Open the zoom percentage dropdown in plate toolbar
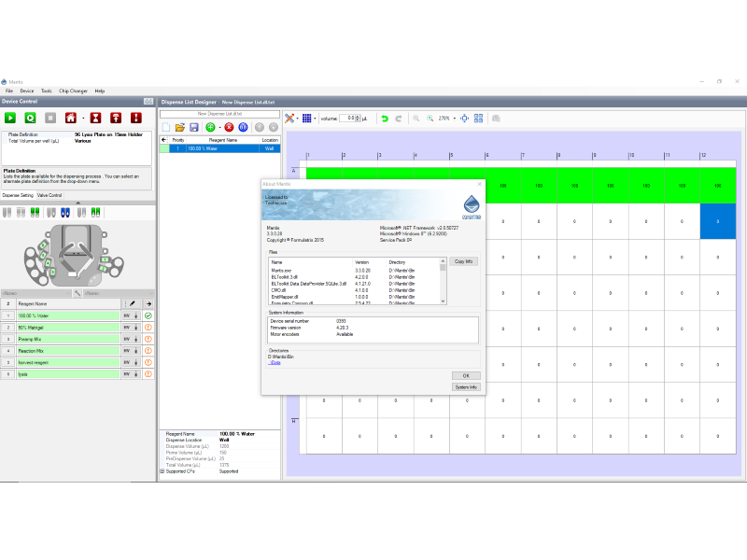 click(456, 119)
